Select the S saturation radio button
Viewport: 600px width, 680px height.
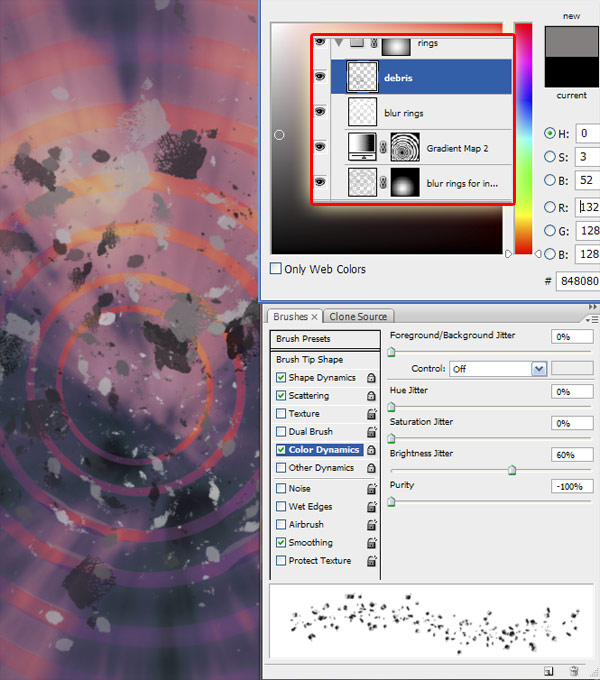[550, 157]
